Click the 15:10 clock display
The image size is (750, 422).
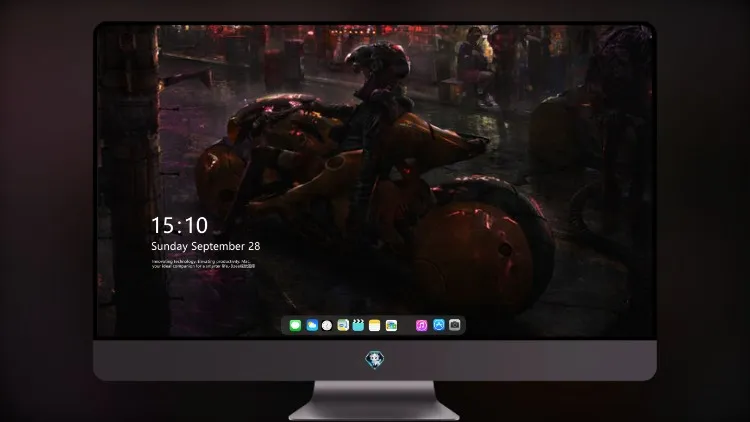(x=179, y=225)
